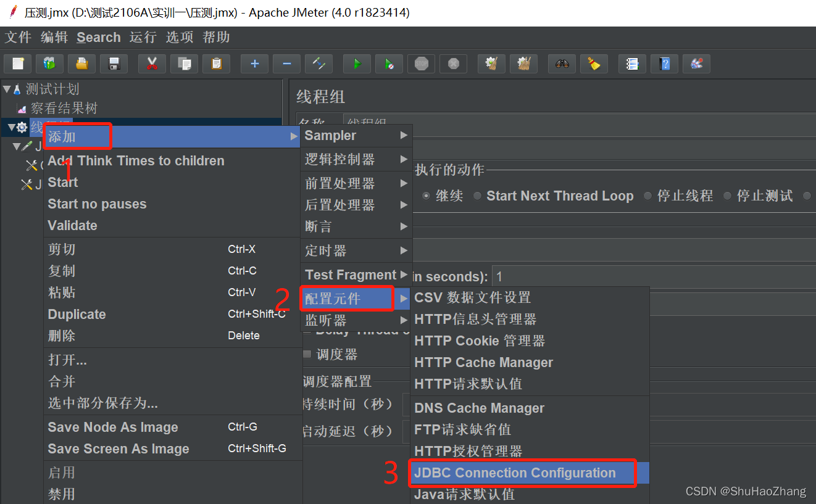Image resolution: width=816 pixels, height=504 pixels.
Task: Open the 运行 menu
Action: click(143, 38)
